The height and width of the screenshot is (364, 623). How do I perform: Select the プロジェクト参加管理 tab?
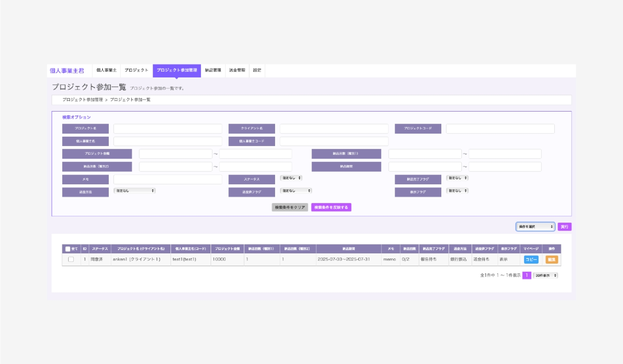177,70
